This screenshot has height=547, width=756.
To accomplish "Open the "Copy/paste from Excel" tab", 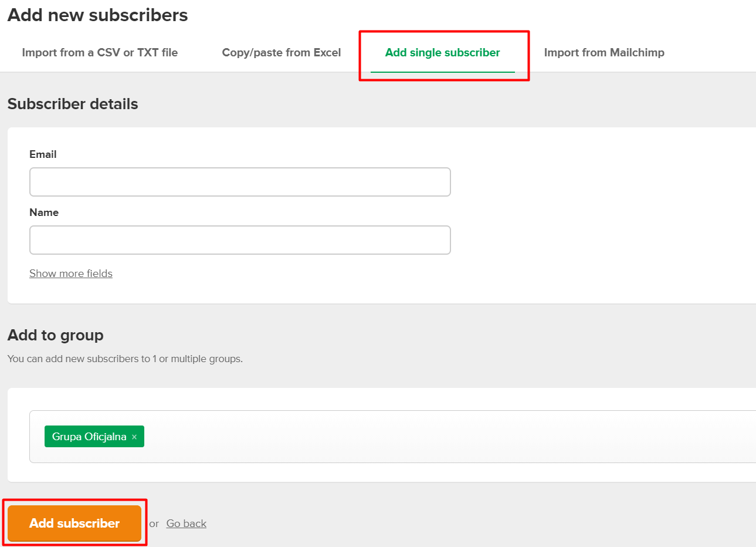I will pos(281,52).
